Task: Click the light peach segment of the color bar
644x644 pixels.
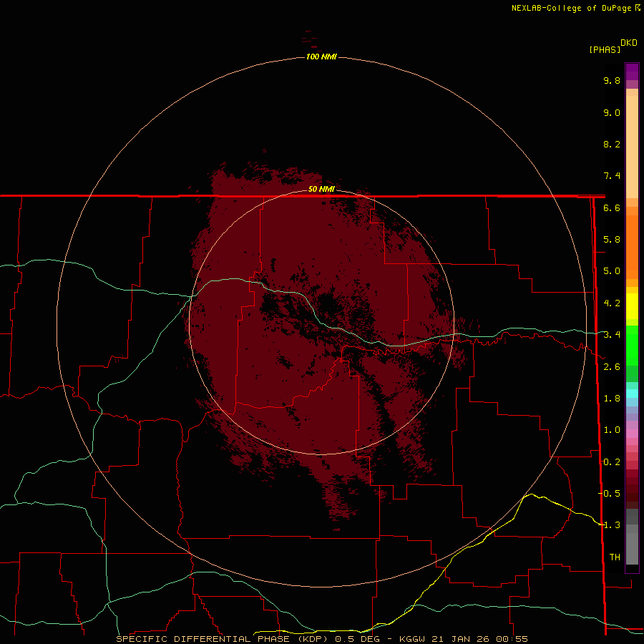Action: pos(632,147)
